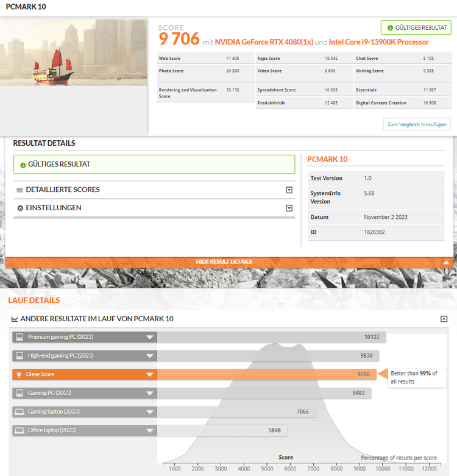Click the Zum Vergleich hinzufügen button
This screenshot has height=476, width=457.
point(417,124)
